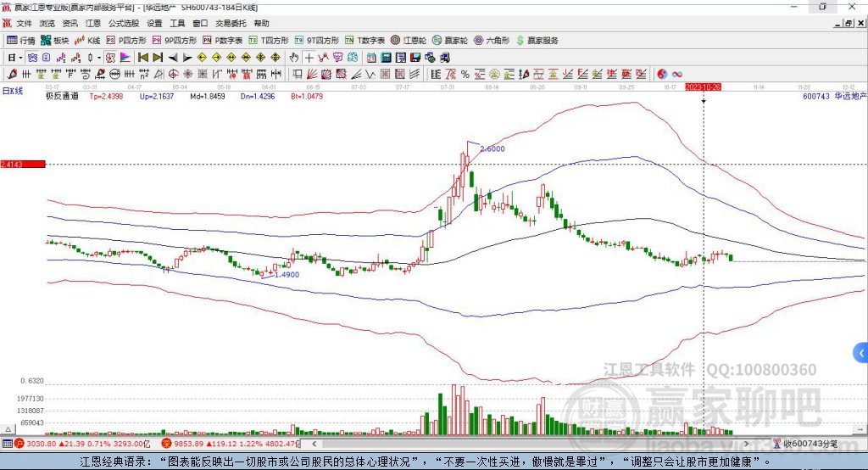Open the 设置 menu
The width and height of the screenshot is (868, 470).
(x=154, y=23)
